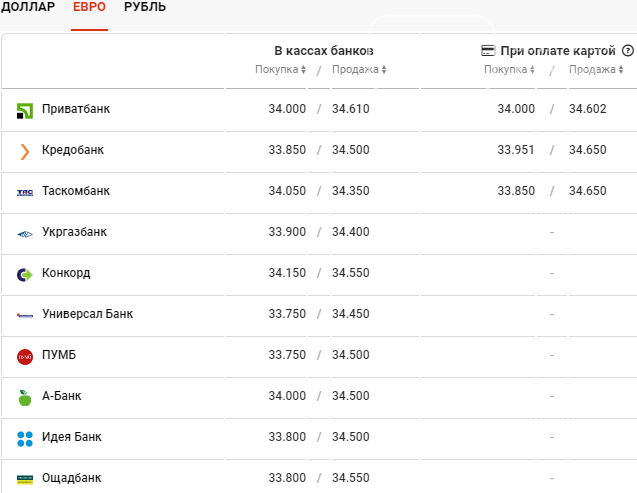The image size is (637, 493).
Task: Click the Кредобанк orange chevron logo
Action: pos(25,151)
